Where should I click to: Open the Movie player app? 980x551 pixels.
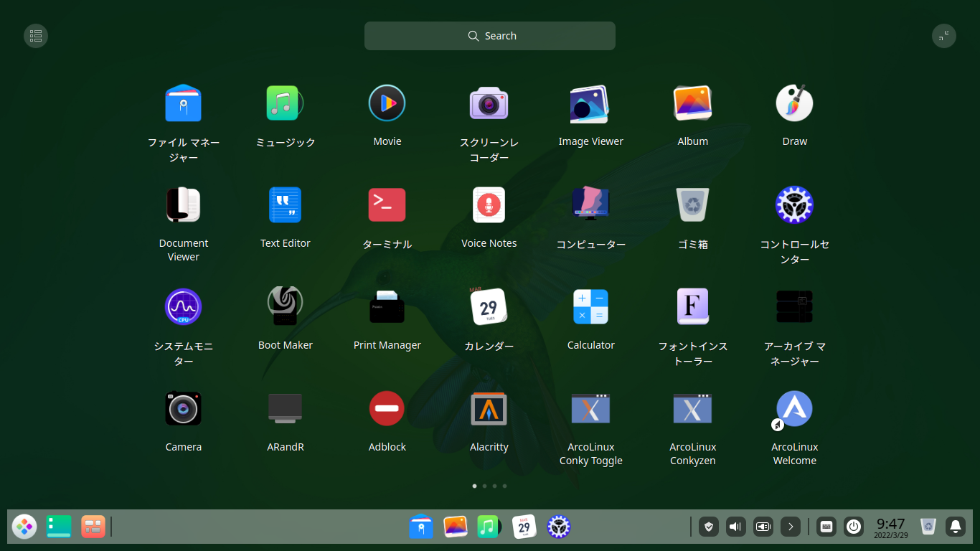tap(387, 104)
